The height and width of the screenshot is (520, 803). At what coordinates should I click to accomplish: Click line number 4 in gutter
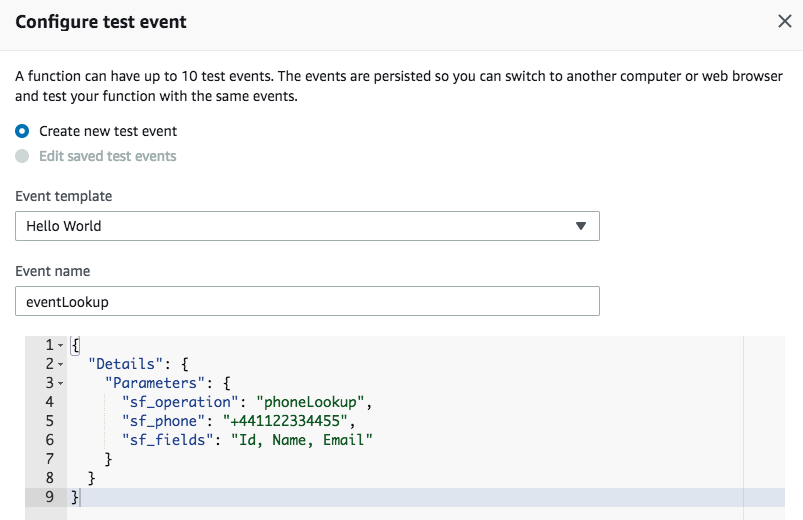(49, 402)
